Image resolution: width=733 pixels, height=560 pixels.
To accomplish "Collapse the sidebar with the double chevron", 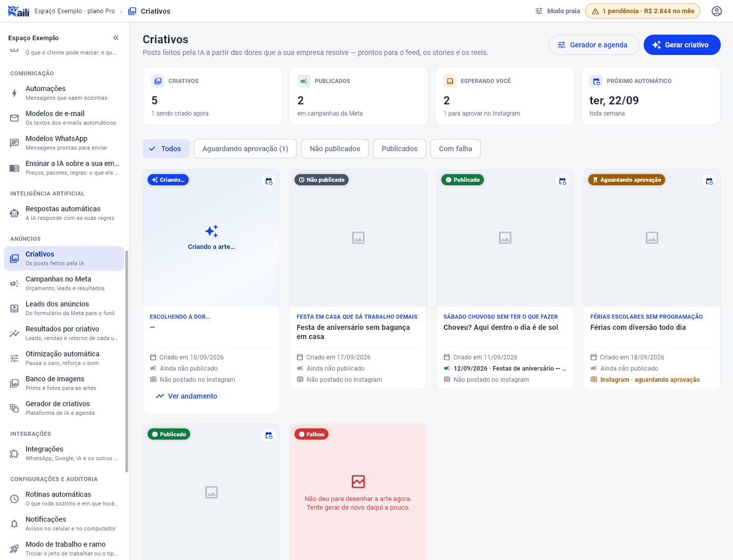I will 116,38.
